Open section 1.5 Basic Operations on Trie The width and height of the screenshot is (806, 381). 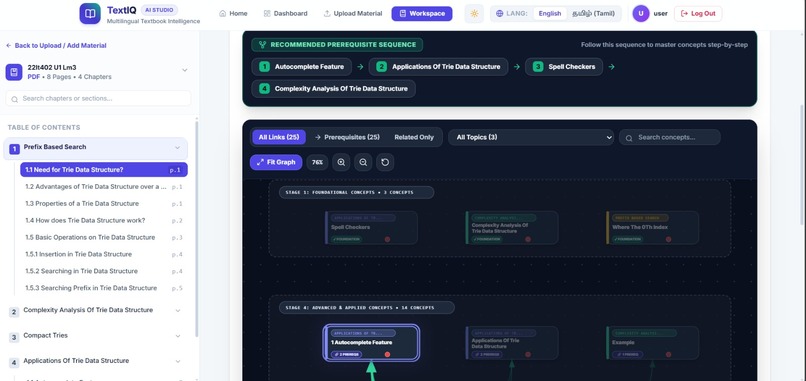coord(104,238)
